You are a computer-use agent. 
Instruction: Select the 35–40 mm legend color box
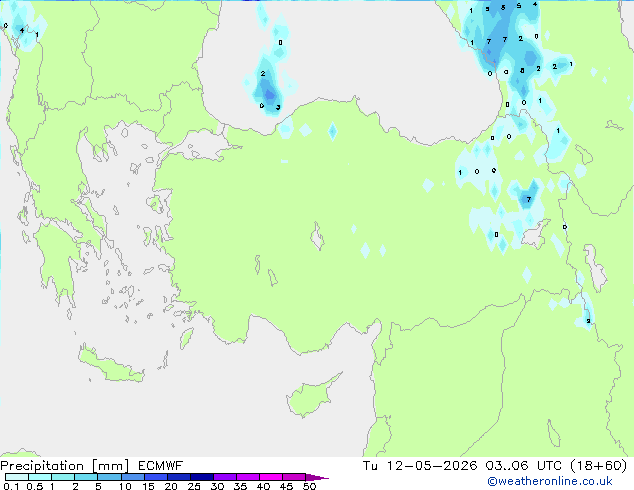(x=247, y=477)
